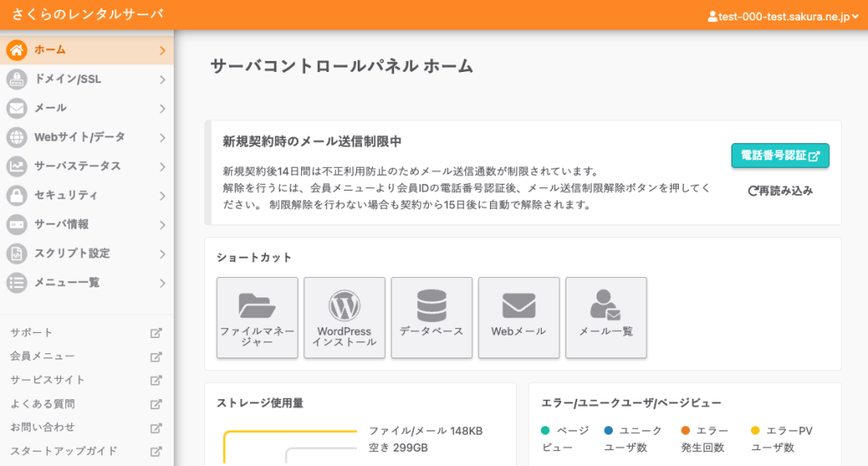868x466 pixels.
Task: Select ホーム in the sidebar menu
Action: pos(87,50)
